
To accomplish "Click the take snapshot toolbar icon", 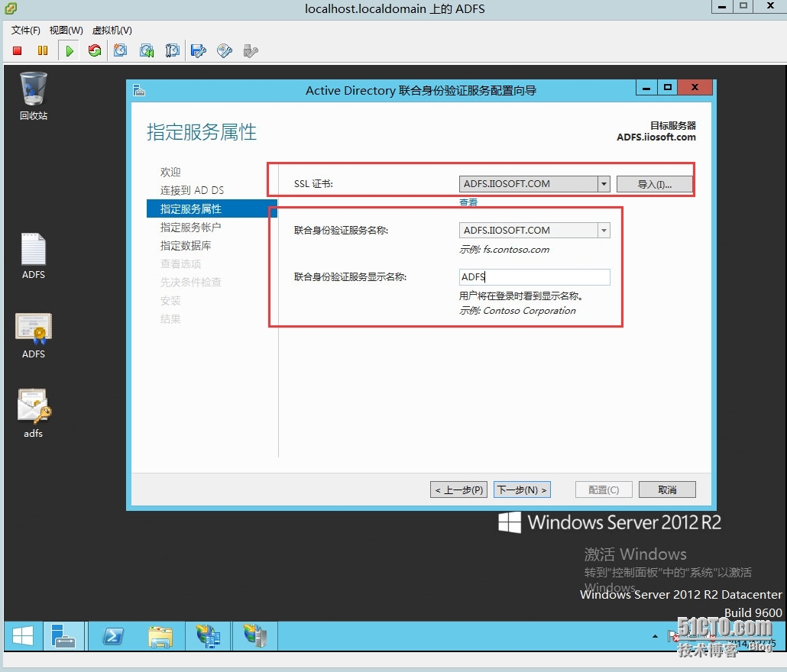I will click(120, 50).
